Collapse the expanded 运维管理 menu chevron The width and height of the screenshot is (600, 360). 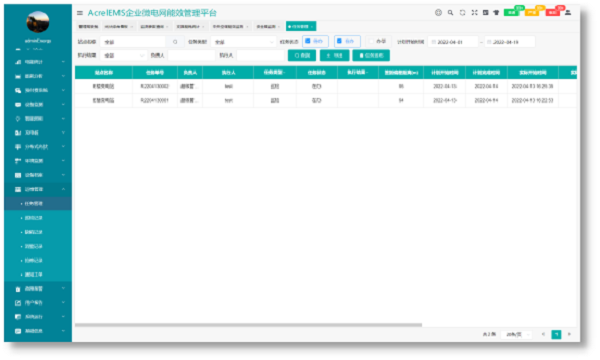[x=63, y=189]
